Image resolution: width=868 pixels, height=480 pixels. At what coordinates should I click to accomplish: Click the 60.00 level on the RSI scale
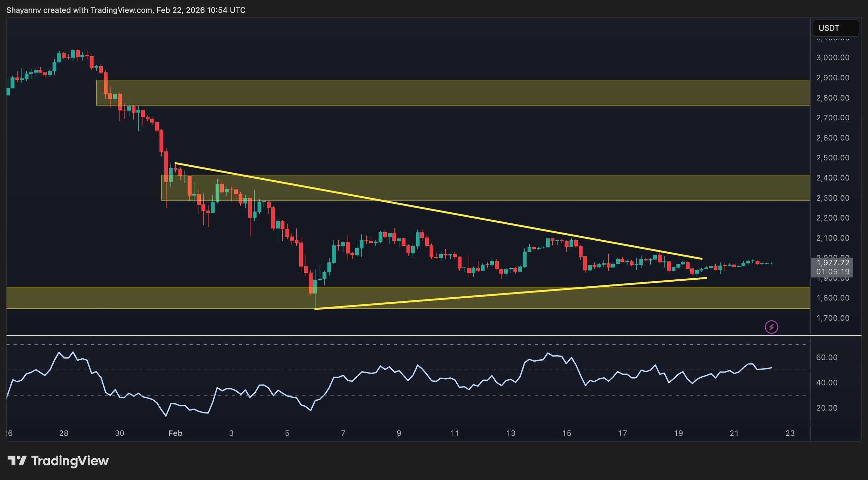827,357
